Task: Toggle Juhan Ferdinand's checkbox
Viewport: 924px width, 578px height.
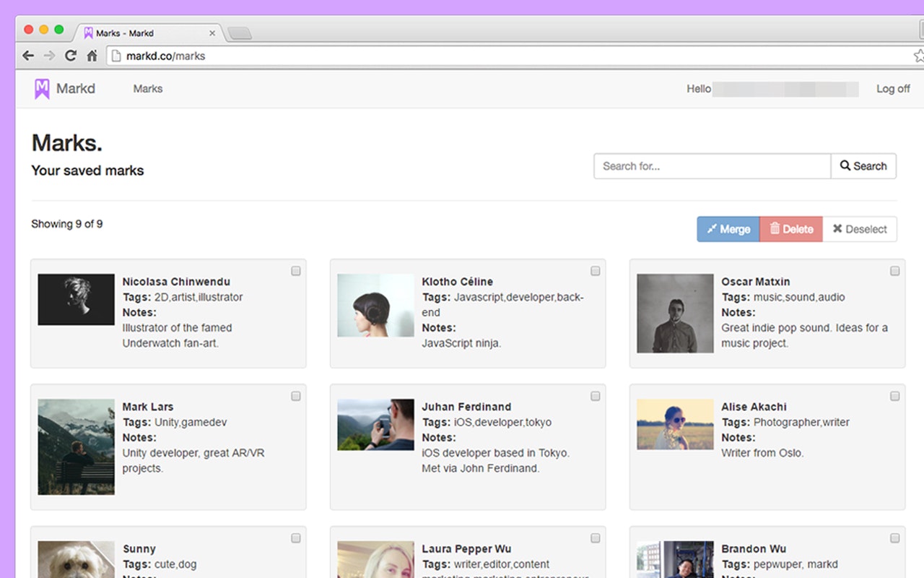Action: [596, 396]
